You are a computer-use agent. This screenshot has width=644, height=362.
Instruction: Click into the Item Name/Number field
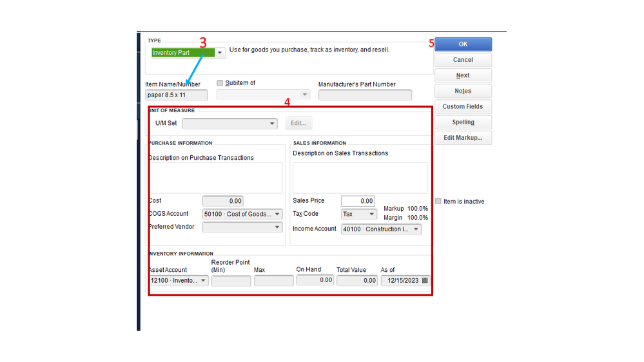coord(176,95)
